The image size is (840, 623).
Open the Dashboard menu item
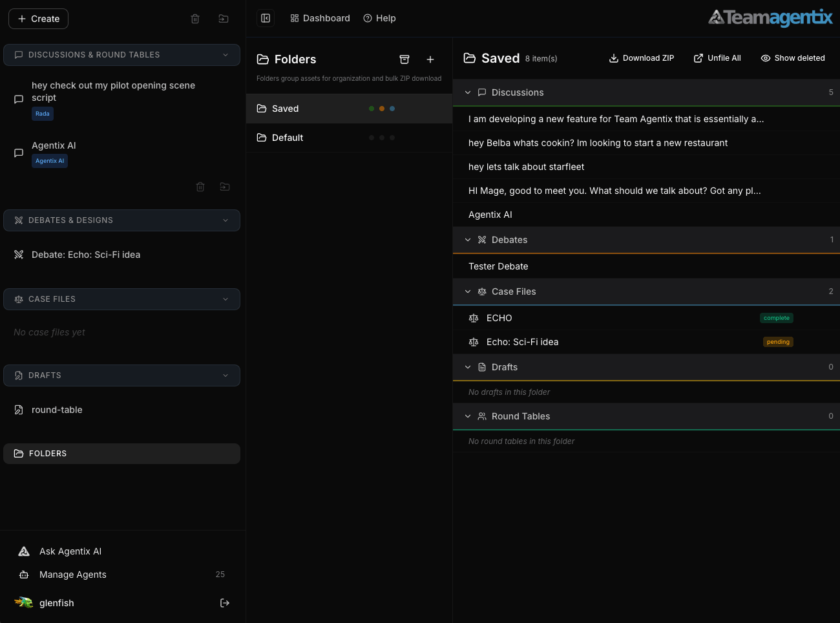pyautogui.click(x=320, y=18)
